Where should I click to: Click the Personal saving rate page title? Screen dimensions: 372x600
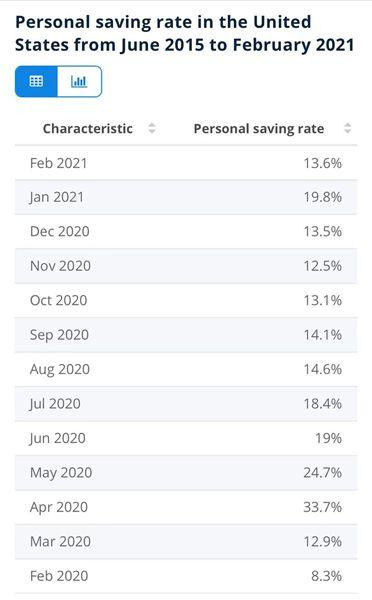coord(184,33)
